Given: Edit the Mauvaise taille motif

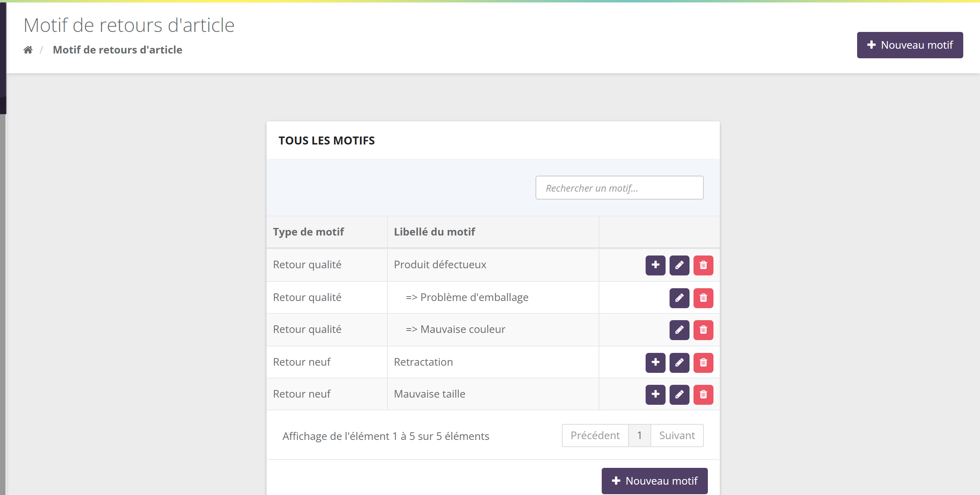Looking at the screenshot, I should pos(679,394).
